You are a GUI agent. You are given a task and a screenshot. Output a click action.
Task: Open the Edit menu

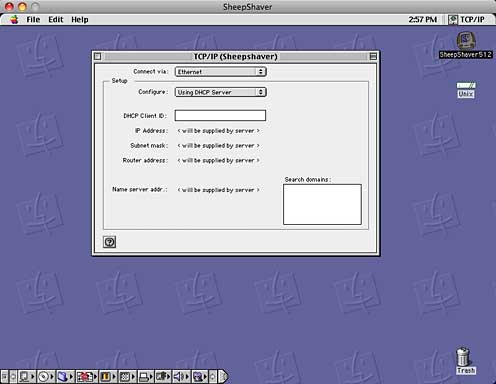56,20
